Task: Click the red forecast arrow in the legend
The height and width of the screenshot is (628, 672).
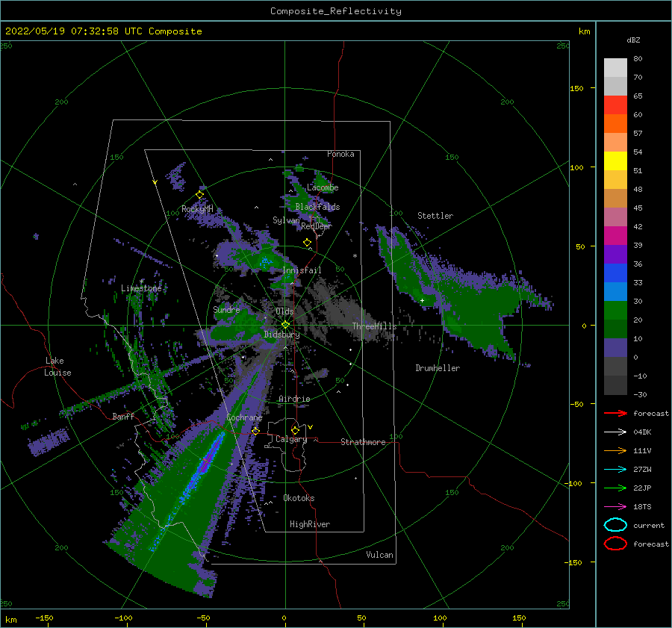Action: point(615,413)
